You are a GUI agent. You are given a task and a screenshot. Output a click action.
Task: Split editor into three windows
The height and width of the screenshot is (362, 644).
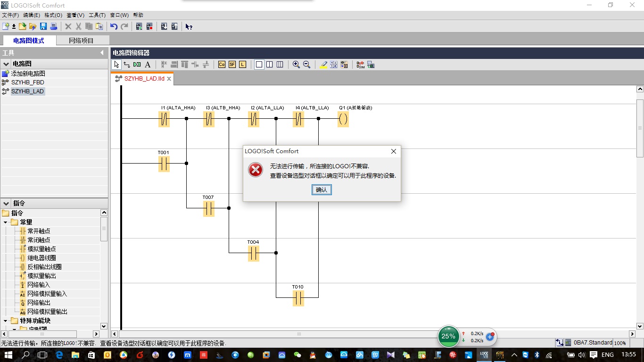[x=280, y=65]
